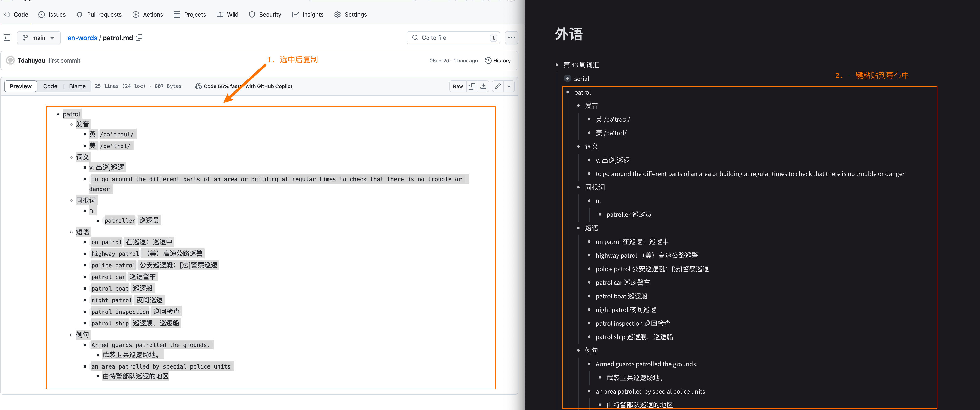Click the Issues circle icon

tap(42, 15)
